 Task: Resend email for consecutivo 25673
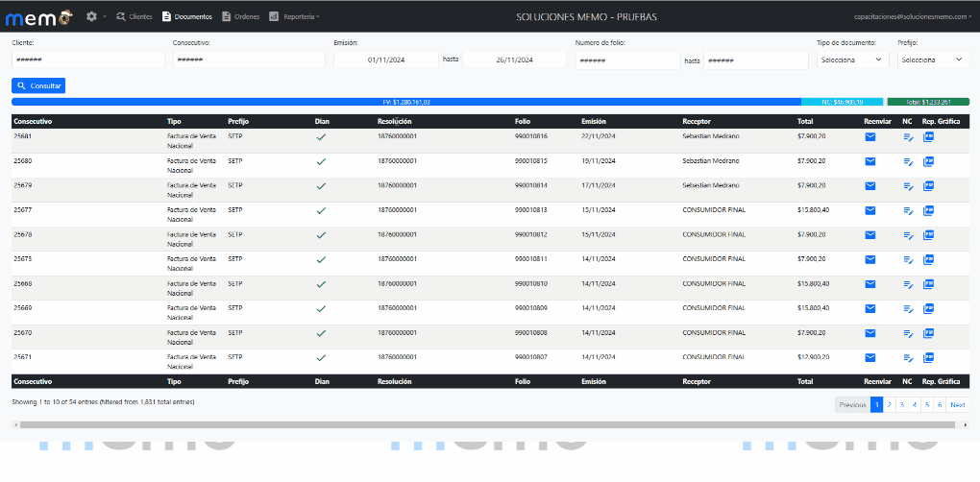[870, 259]
